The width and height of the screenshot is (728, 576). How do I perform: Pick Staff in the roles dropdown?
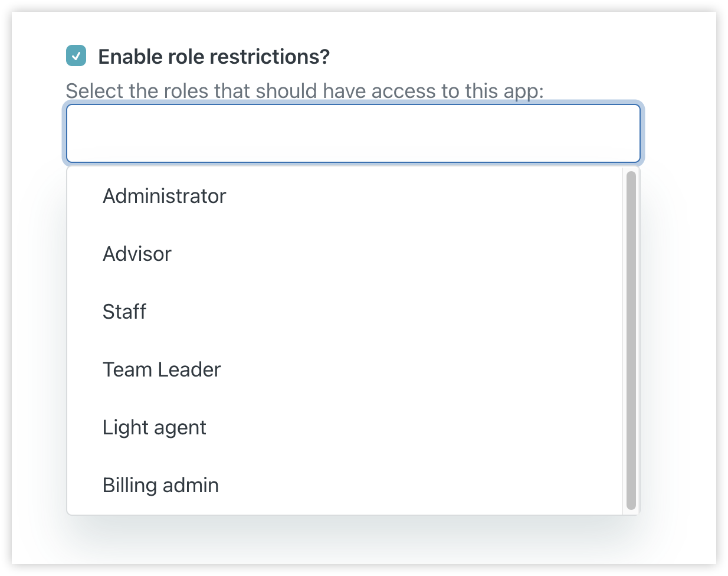pos(124,311)
